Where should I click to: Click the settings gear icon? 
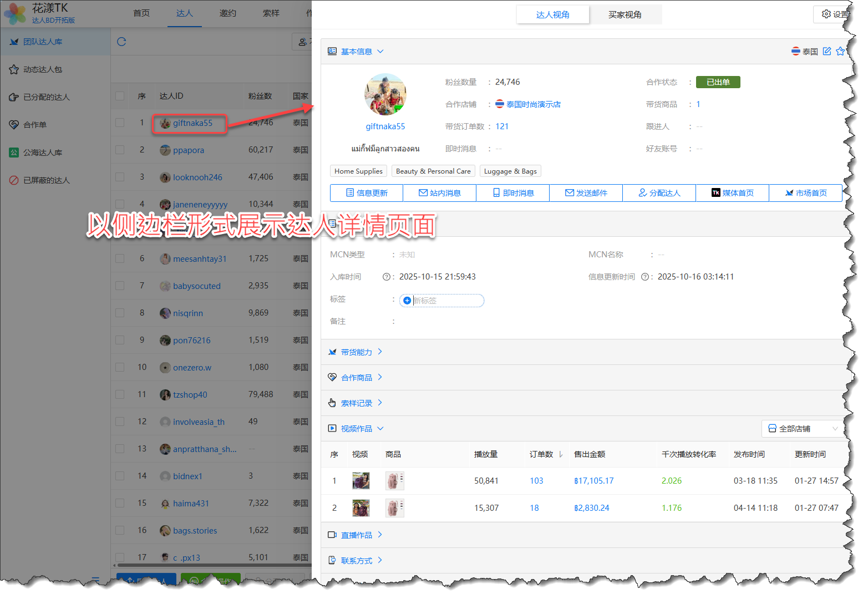[826, 14]
